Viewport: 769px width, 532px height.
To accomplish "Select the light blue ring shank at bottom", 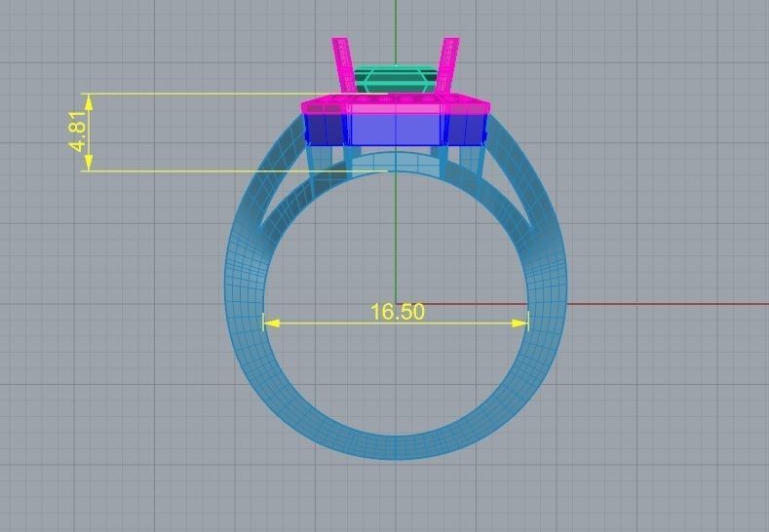I will coord(396,445).
